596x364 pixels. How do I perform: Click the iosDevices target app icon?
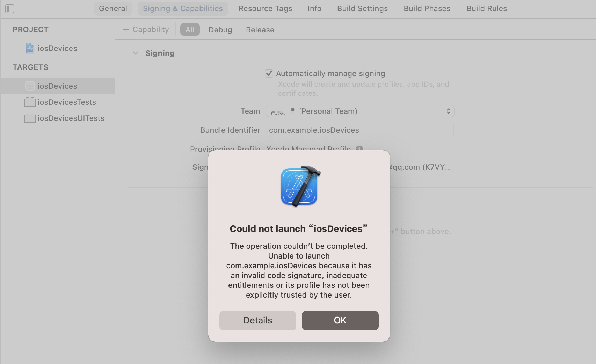point(30,86)
